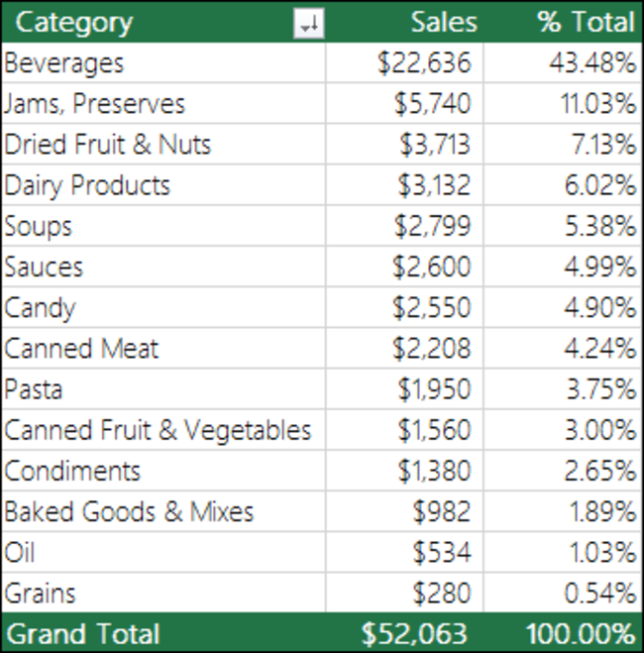Select the % Total column header
644x653 pixels.
[x=586, y=23]
